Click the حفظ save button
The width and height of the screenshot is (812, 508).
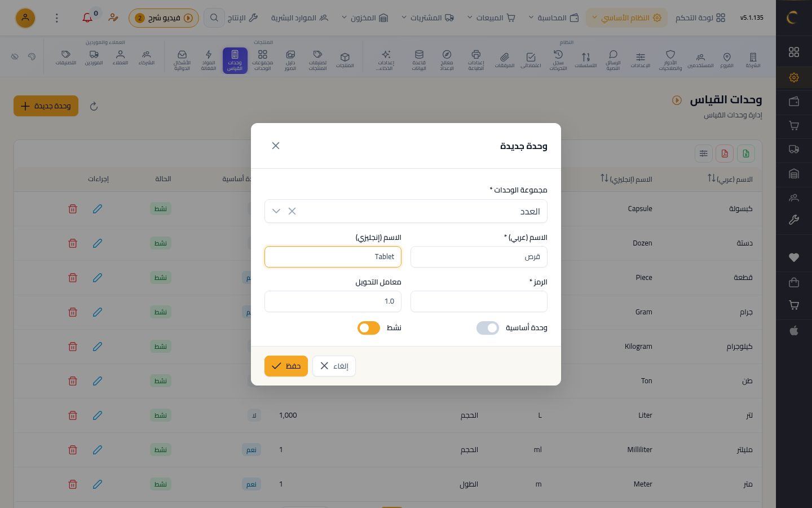pos(286,366)
